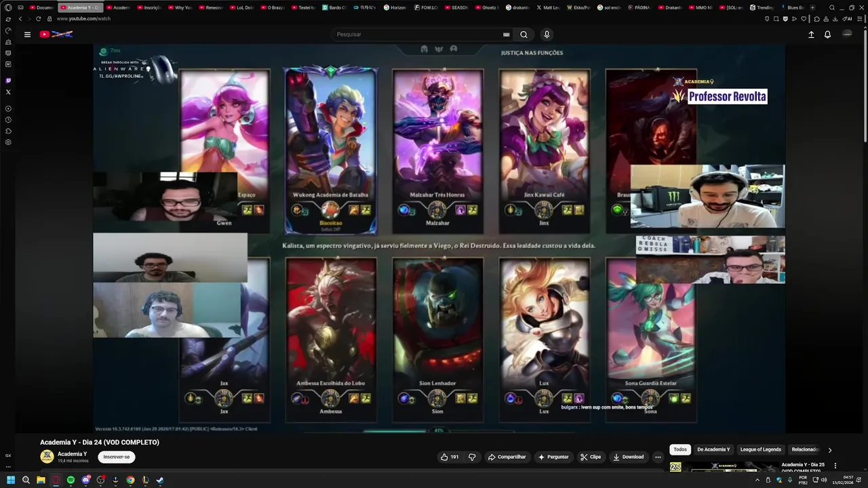The image size is (868, 488).
Task: Click the video title 'Academia Y - Dia 24'
Action: click(x=100, y=443)
